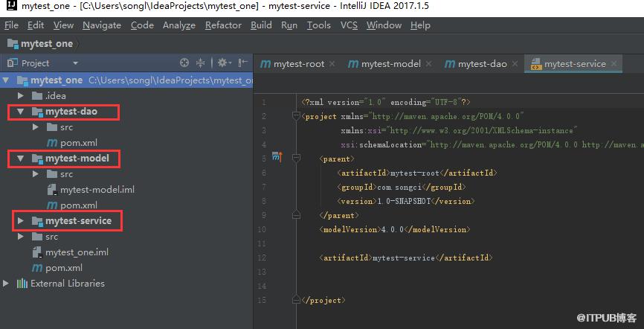
Task: Close the mytest-service tab
Action: point(614,64)
